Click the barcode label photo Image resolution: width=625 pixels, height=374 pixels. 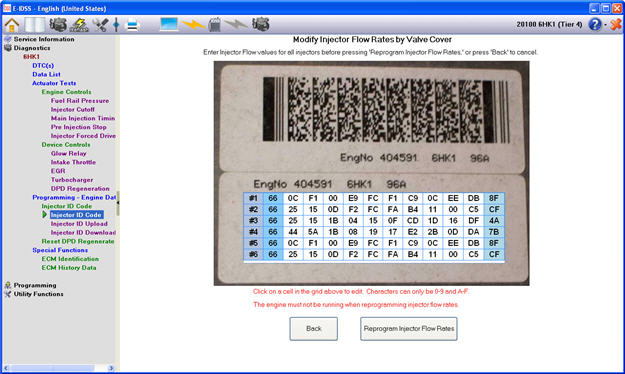[371, 173]
